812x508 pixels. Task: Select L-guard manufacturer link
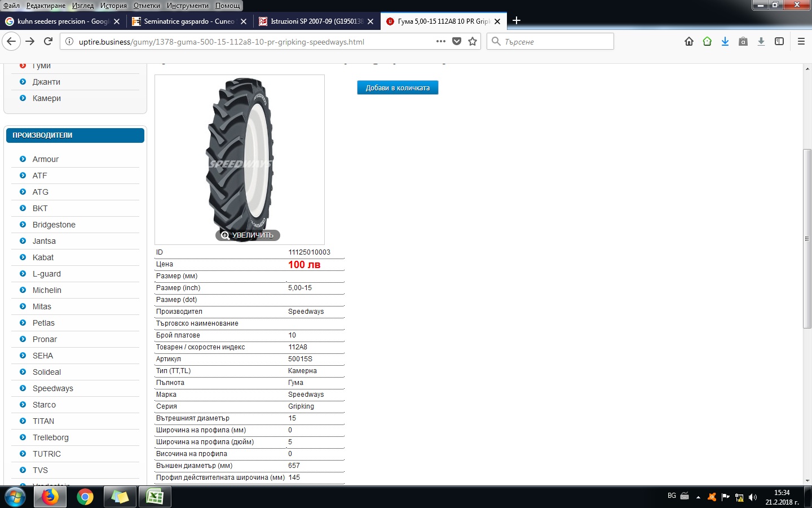[47, 274]
